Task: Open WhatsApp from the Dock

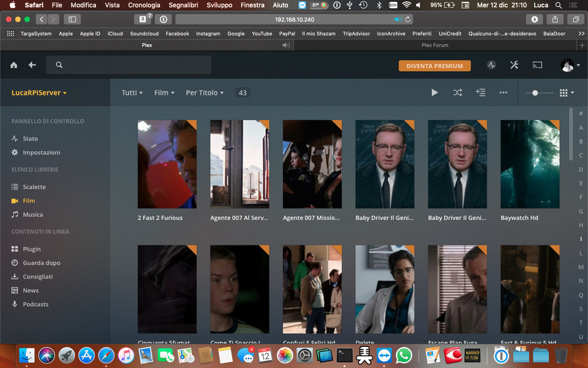Action: (x=404, y=355)
